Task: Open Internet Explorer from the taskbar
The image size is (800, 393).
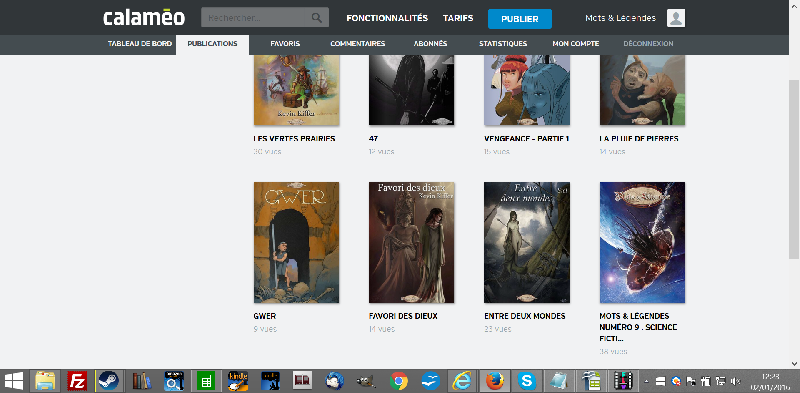Action: 462,381
